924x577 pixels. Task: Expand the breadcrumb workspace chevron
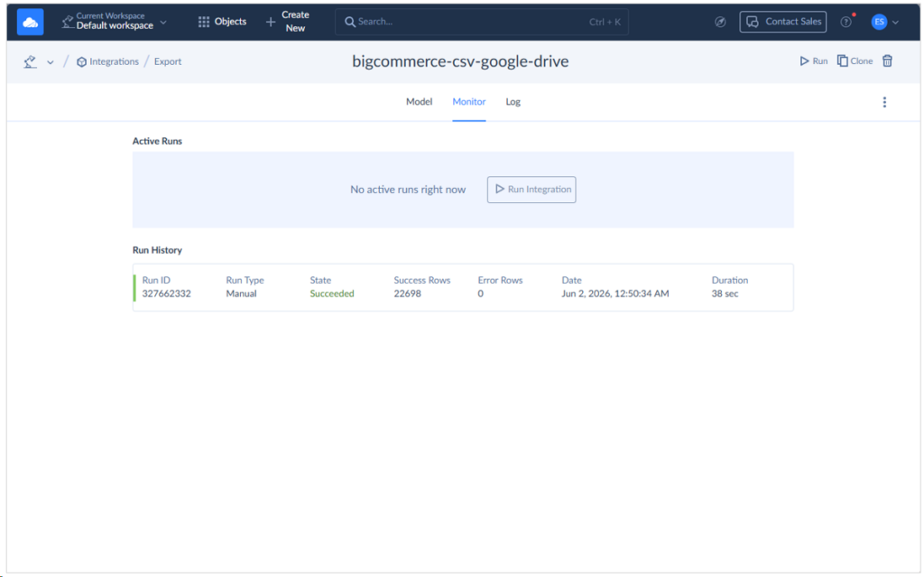pos(51,62)
